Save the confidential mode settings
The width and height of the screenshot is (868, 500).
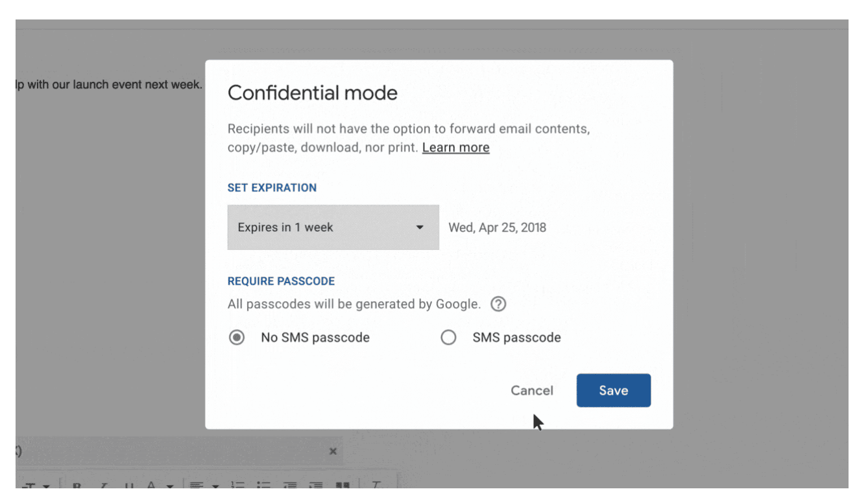(613, 390)
